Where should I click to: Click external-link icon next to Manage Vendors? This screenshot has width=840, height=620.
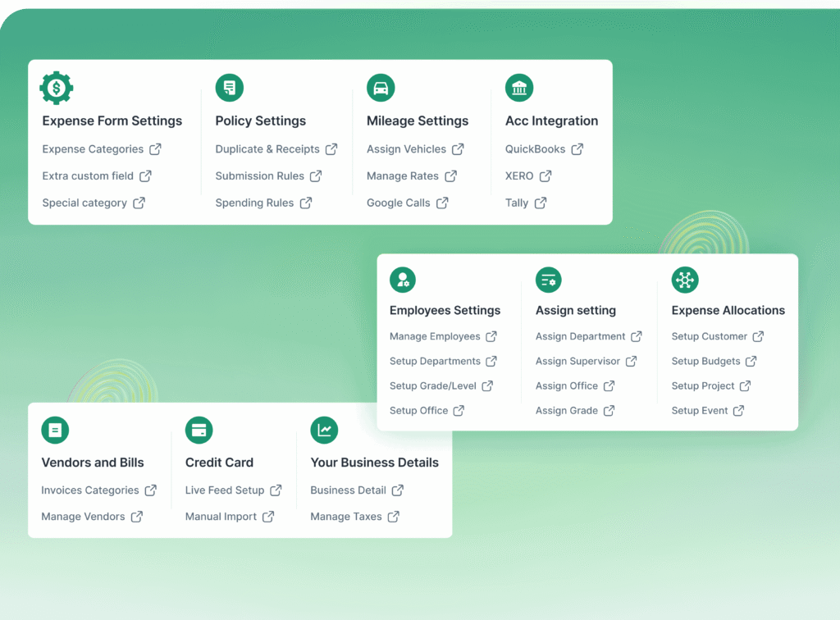point(137,517)
